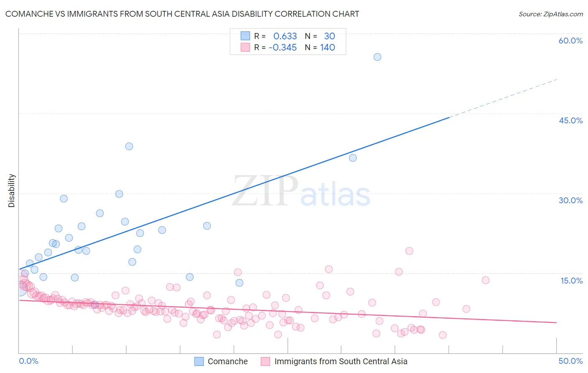This screenshot has width=588, height=373.
Task: Click the blue data point near 38% disability
Action: [x=129, y=146]
